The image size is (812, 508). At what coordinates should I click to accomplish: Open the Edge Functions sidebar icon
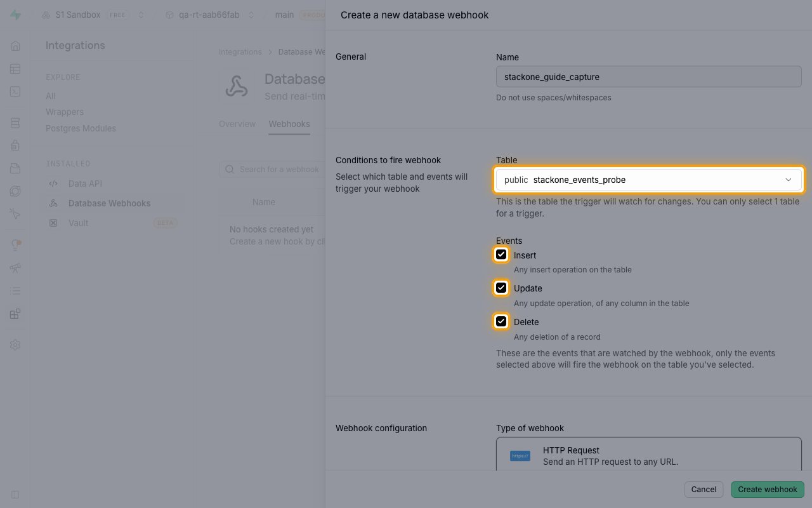pyautogui.click(x=15, y=191)
